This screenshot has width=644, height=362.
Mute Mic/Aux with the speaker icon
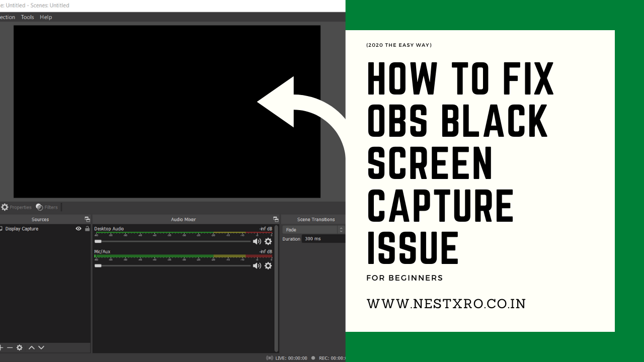257,265
